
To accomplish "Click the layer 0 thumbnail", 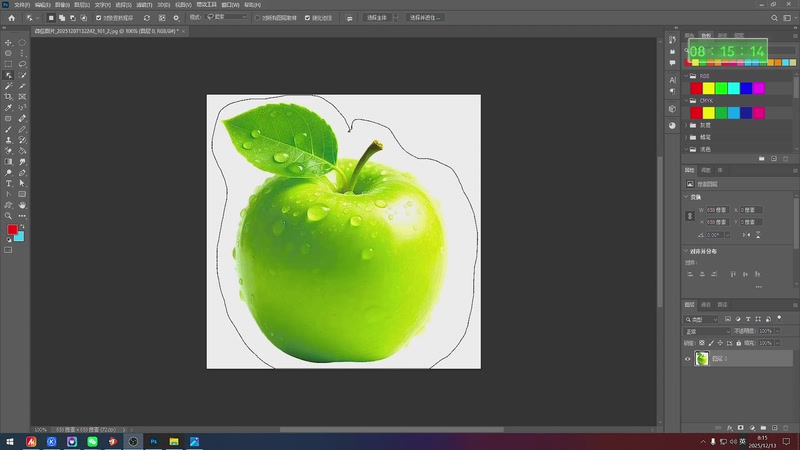I will pos(702,359).
